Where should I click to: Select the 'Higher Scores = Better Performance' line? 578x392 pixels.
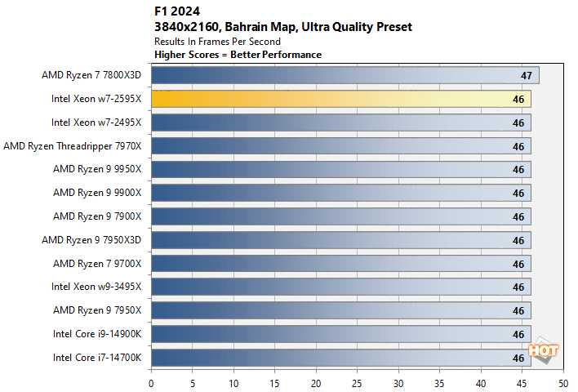click(x=238, y=55)
